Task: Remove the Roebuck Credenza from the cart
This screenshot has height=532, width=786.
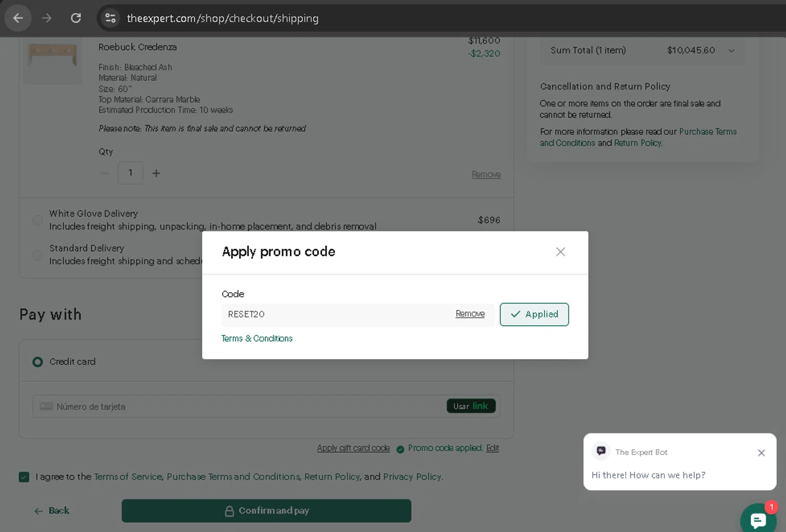Action: point(486,175)
